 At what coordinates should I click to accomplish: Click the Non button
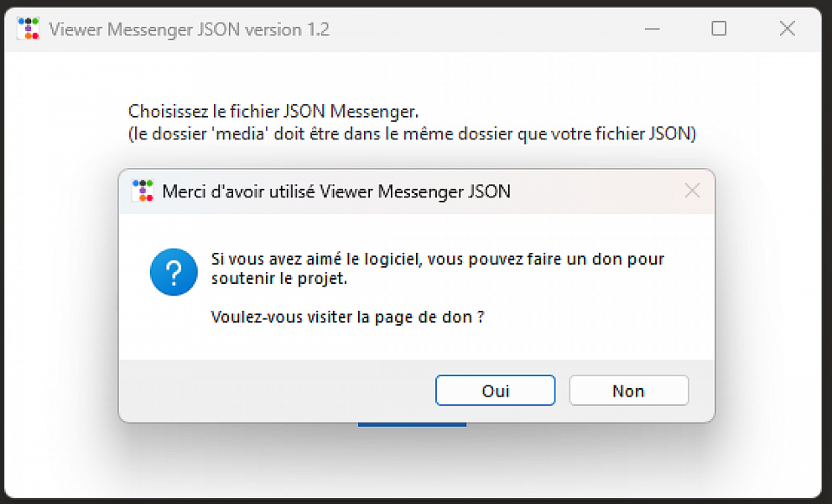(x=628, y=391)
